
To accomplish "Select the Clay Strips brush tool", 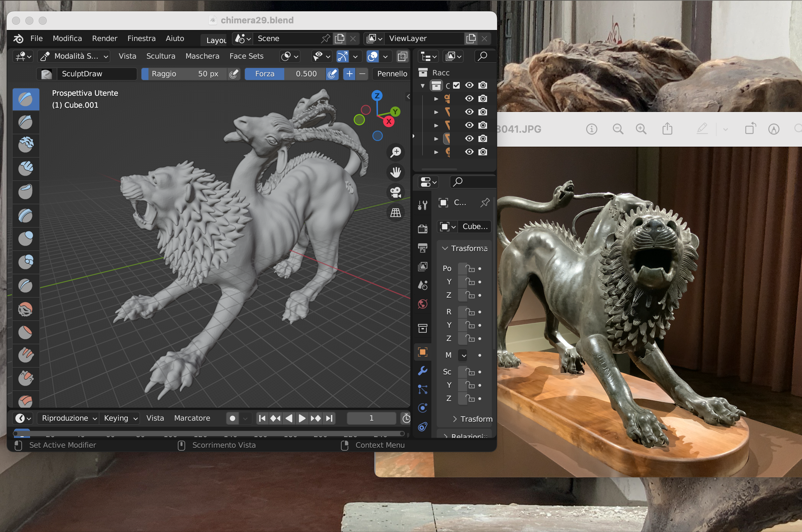I will (26, 169).
